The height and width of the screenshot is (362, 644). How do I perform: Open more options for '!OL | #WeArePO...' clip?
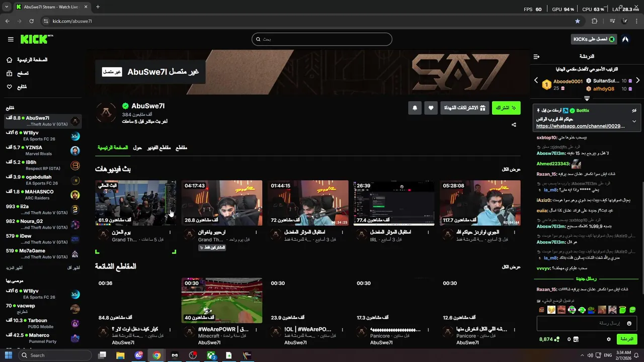pos(342,330)
